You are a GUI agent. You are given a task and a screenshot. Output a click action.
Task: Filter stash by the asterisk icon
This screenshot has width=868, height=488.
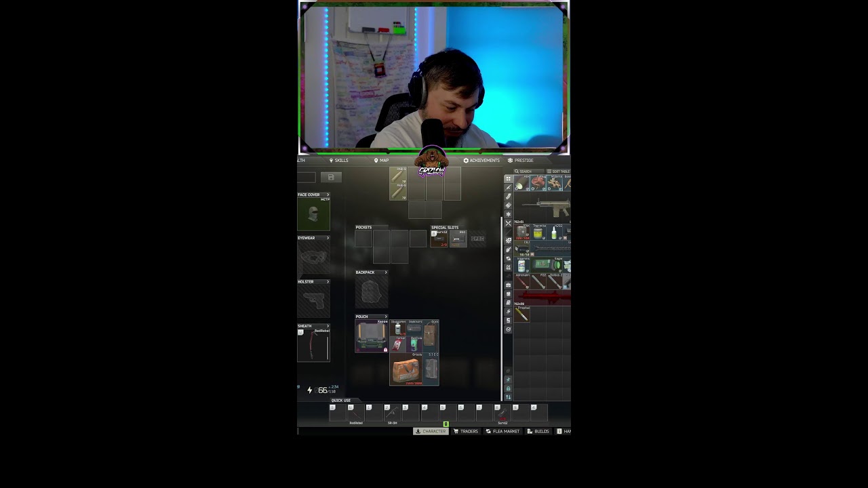tap(508, 214)
